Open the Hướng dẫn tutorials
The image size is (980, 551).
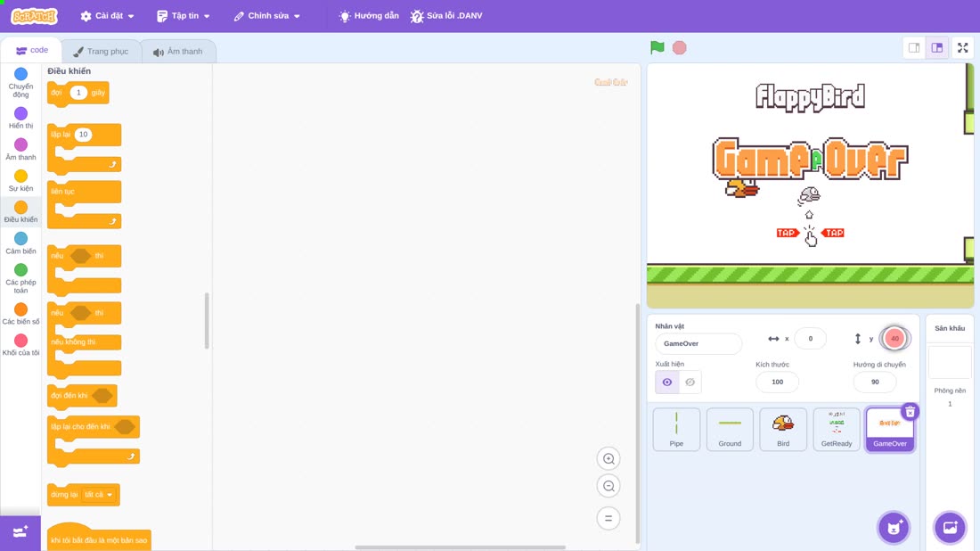tap(369, 16)
